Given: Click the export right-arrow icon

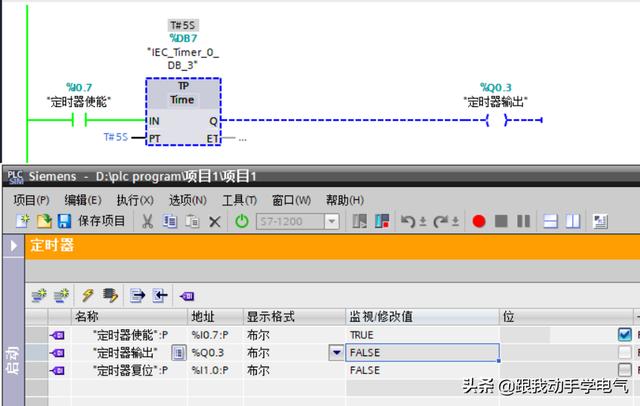Looking at the screenshot, I should [138, 295].
